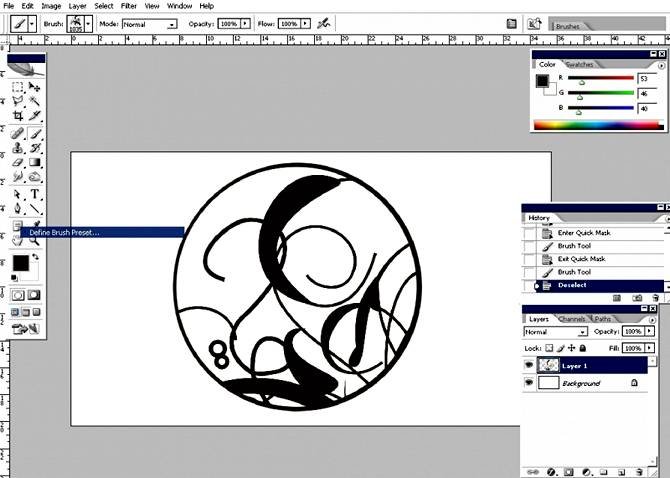Click the Layer 1 thumbnail
Image resolution: width=670 pixels, height=478 pixels.
coord(549,365)
